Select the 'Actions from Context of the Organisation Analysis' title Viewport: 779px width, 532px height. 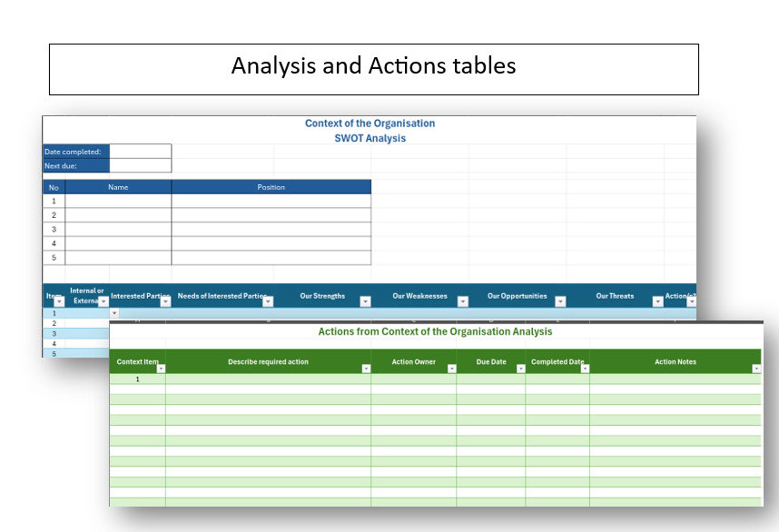click(435, 332)
